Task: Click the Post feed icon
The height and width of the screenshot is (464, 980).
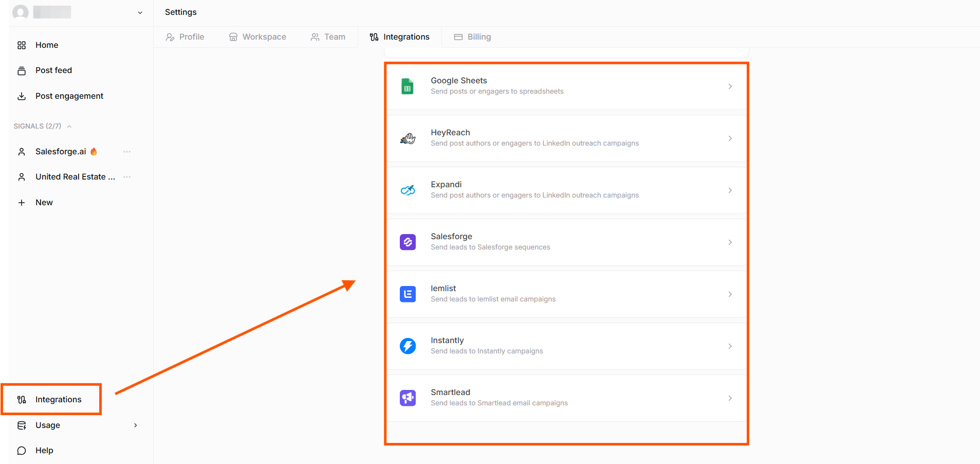Action: (22, 70)
